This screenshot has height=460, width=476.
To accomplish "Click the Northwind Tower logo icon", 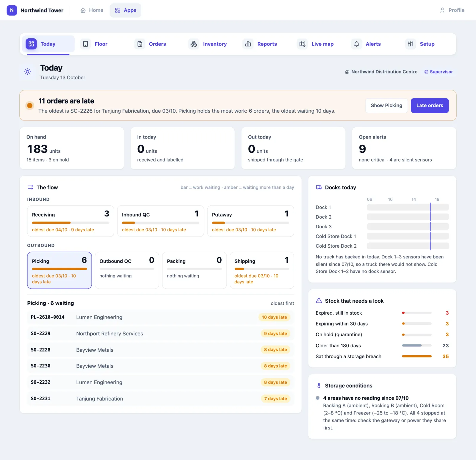I will [x=12, y=10].
